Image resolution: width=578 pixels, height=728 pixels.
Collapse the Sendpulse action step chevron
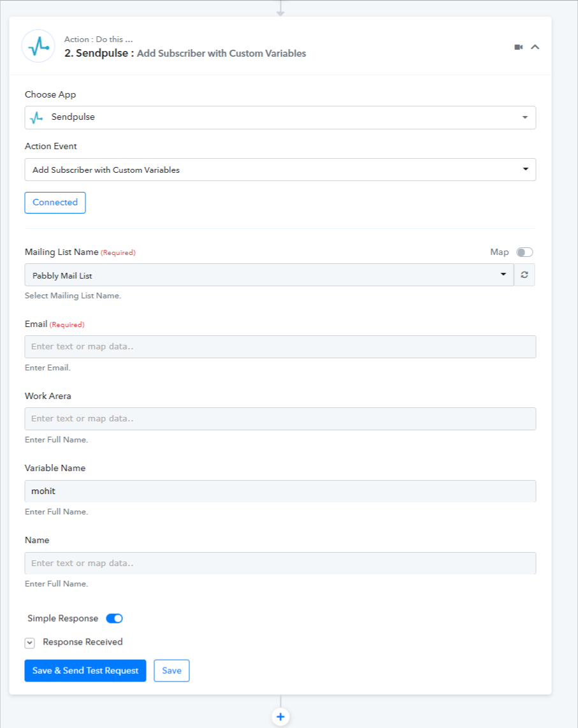(x=535, y=47)
